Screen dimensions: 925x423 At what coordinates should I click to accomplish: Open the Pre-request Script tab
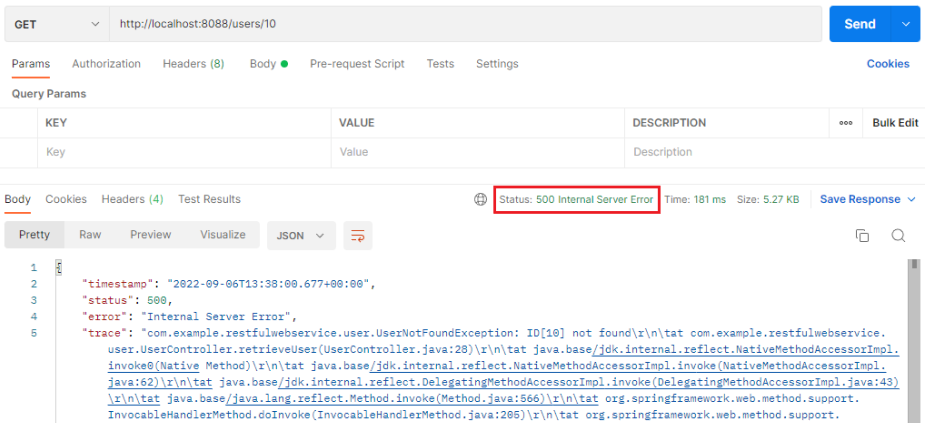click(357, 64)
